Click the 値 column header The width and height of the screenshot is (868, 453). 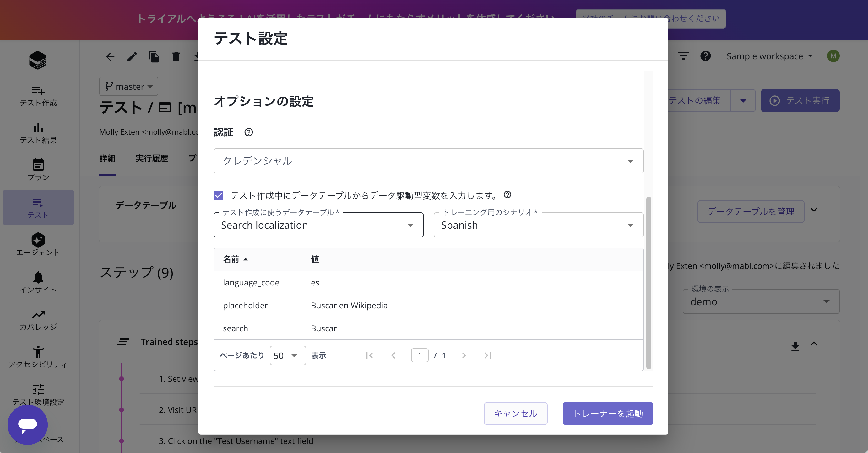pyautogui.click(x=315, y=259)
